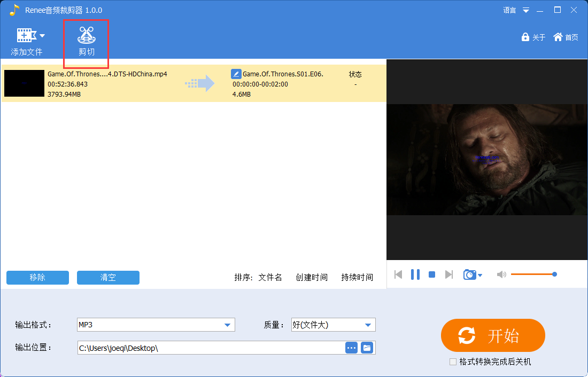This screenshot has height=377, width=588.
Task: Open the output folder icon button
Action: [x=367, y=348]
